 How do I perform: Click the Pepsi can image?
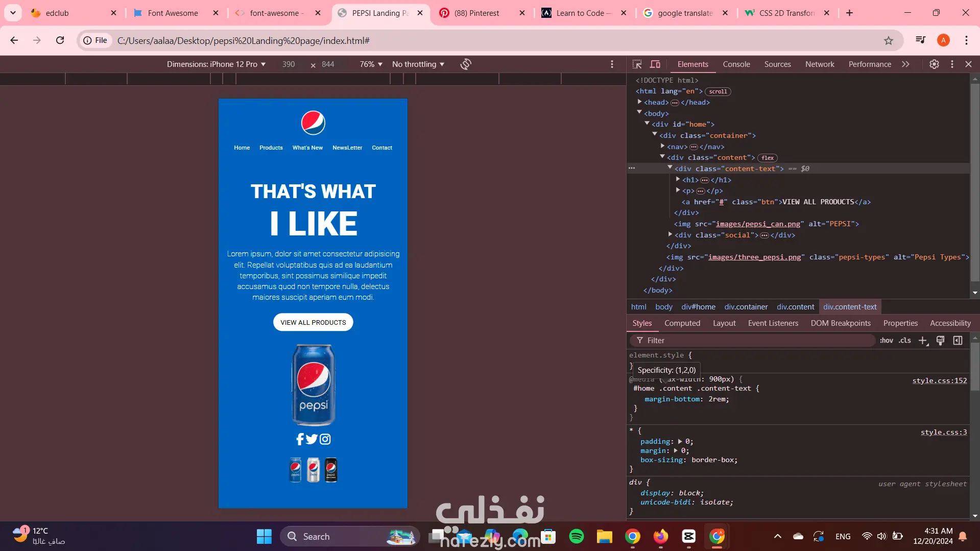(313, 385)
